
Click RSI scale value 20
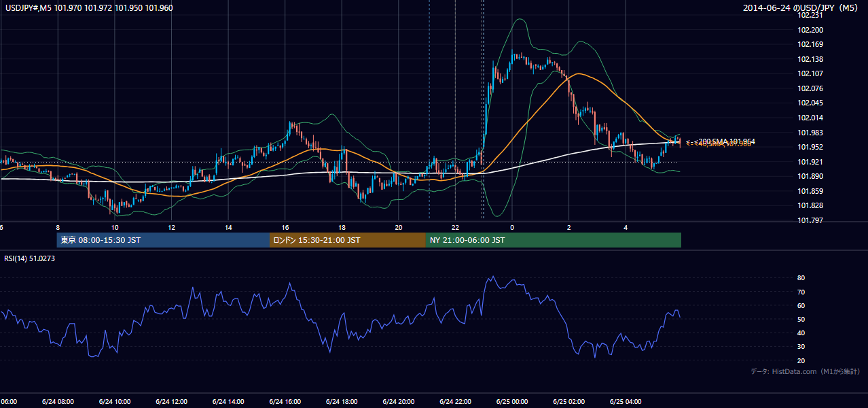pyautogui.click(x=801, y=360)
